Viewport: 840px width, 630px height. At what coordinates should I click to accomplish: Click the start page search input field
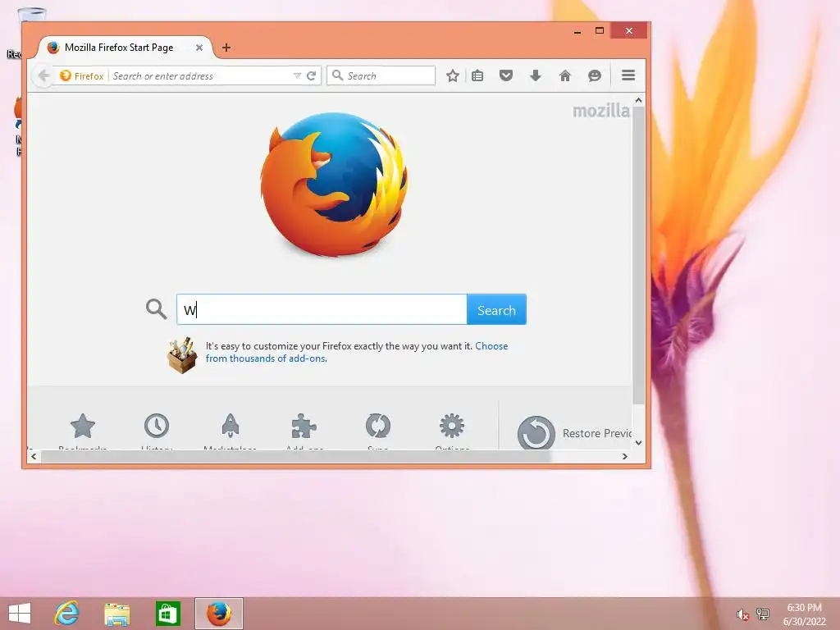tap(322, 309)
